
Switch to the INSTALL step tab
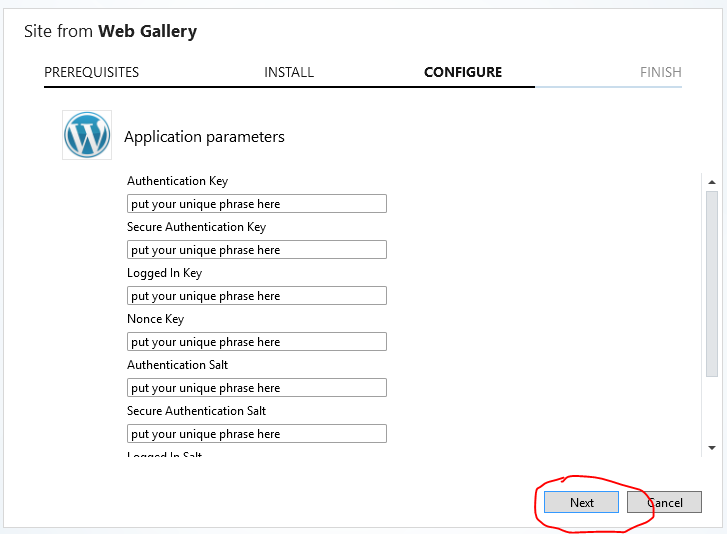(289, 72)
